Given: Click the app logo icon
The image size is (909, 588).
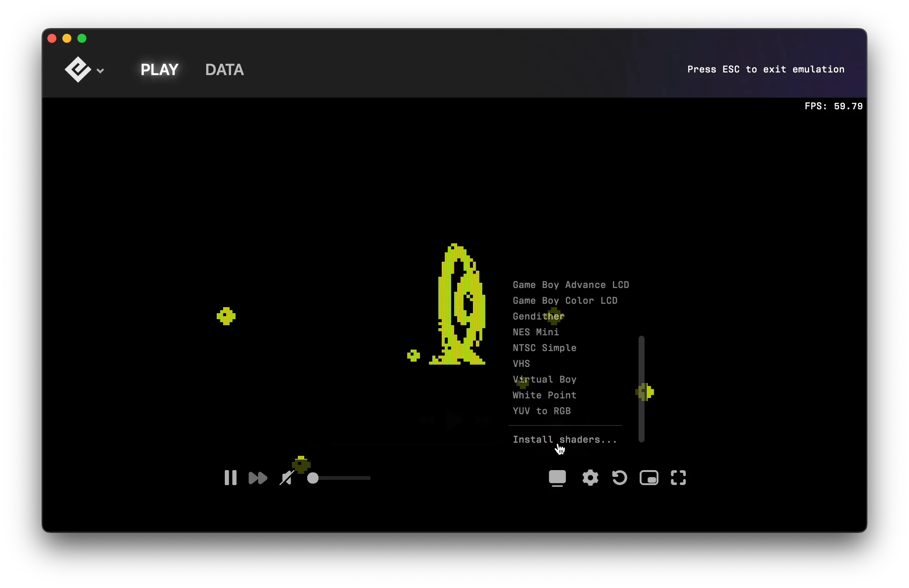Looking at the screenshot, I should pos(77,69).
